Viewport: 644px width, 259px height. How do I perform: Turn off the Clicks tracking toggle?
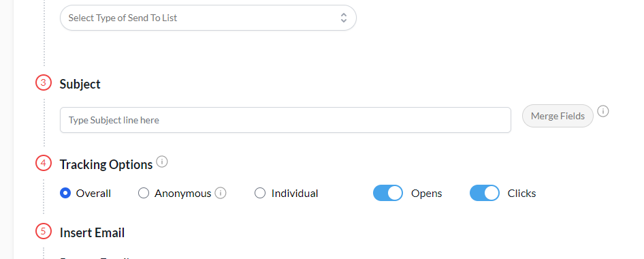coord(485,193)
